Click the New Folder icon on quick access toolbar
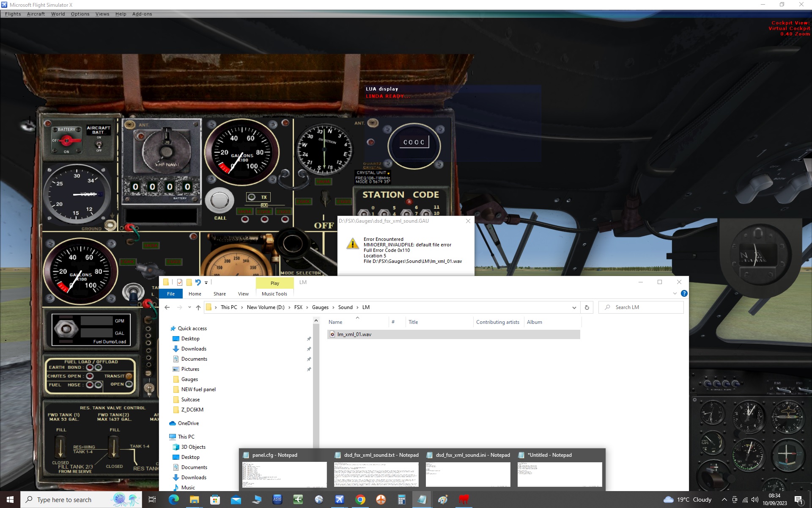Screen dimensions: 812x508 189,282
